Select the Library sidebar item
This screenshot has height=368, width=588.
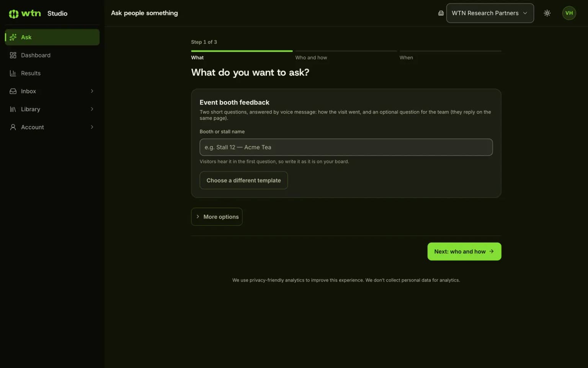[52, 109]
